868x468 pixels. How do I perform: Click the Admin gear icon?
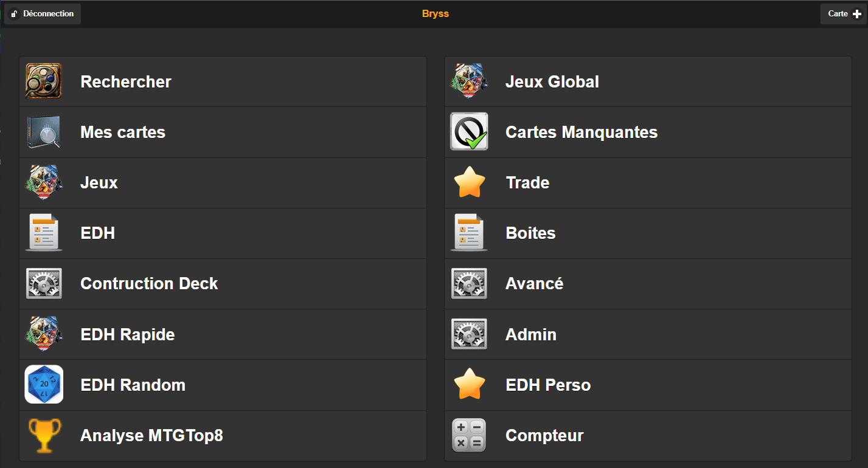coord(469,334)
